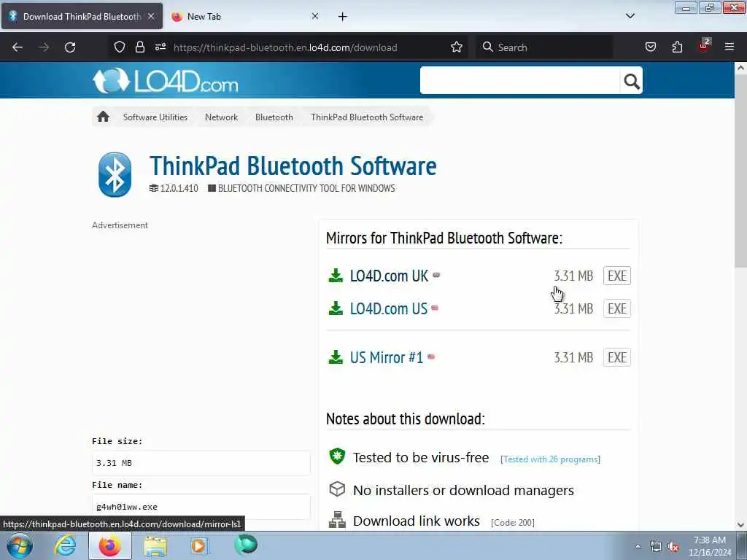Bookmark this page with the star icon
747x560 pixels.
[457, 47]
